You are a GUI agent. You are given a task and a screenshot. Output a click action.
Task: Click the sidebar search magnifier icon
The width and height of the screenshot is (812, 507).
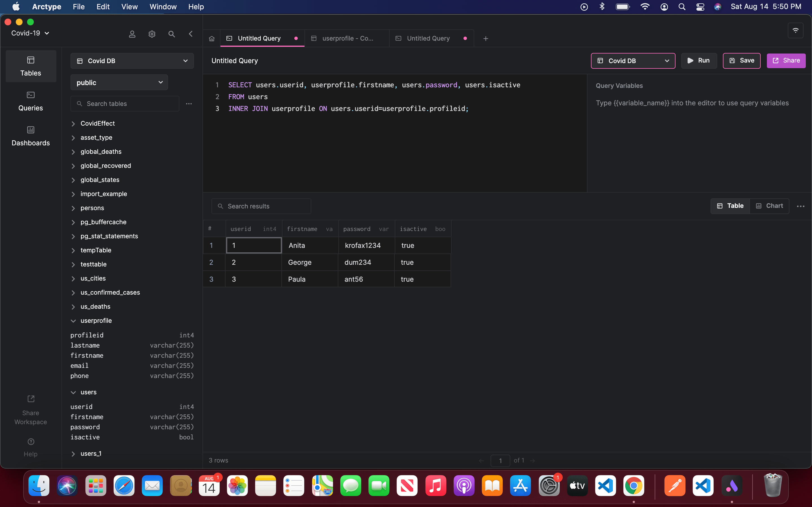coord(171,34)
